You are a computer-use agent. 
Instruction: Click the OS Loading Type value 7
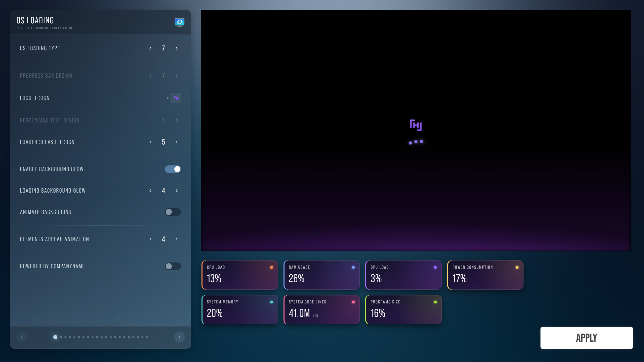coord(164,48)
